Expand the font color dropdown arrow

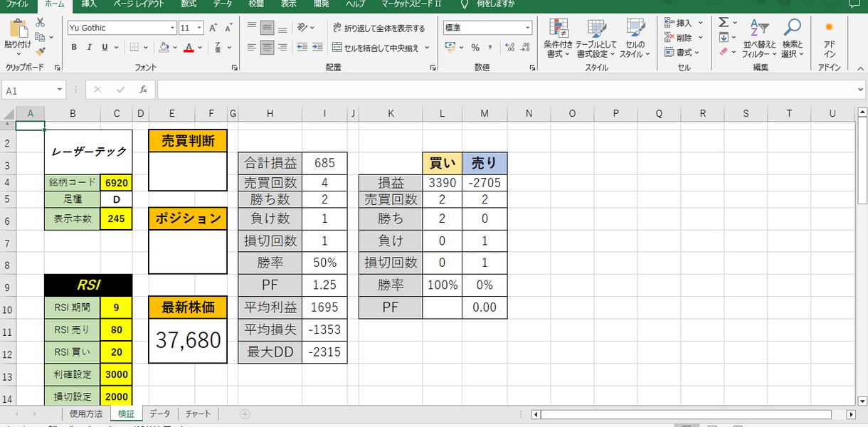tap(200, 48)
